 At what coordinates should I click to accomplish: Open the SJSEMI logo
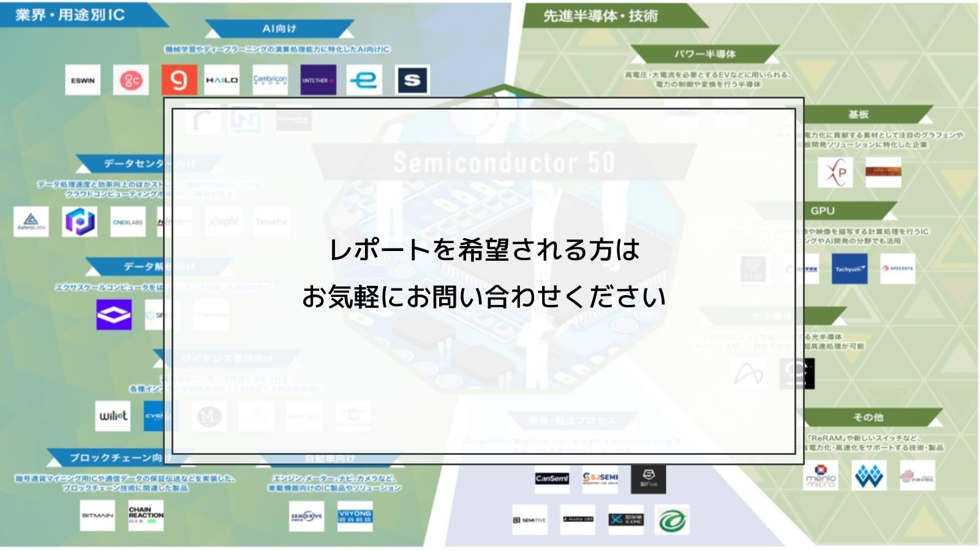point(600,478)
